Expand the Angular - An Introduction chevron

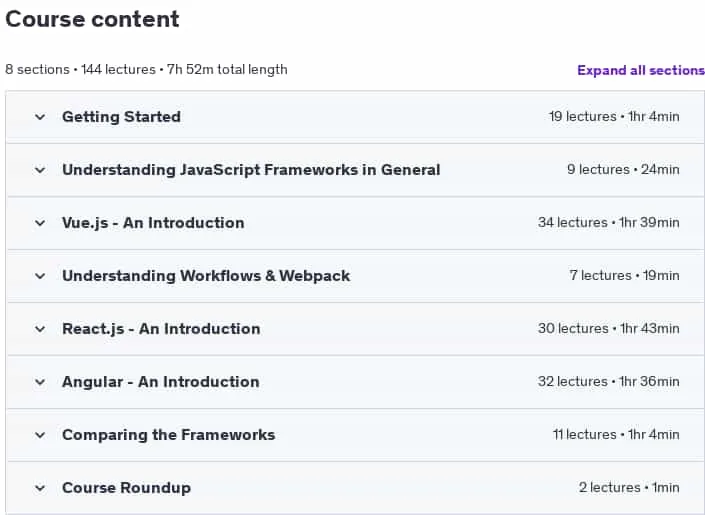click(x=40, y=382)
